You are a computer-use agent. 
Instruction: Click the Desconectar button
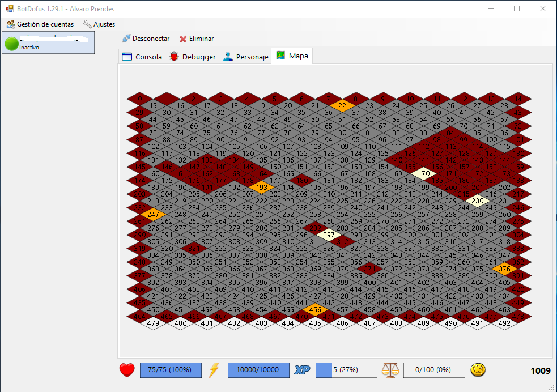(146, 39)
